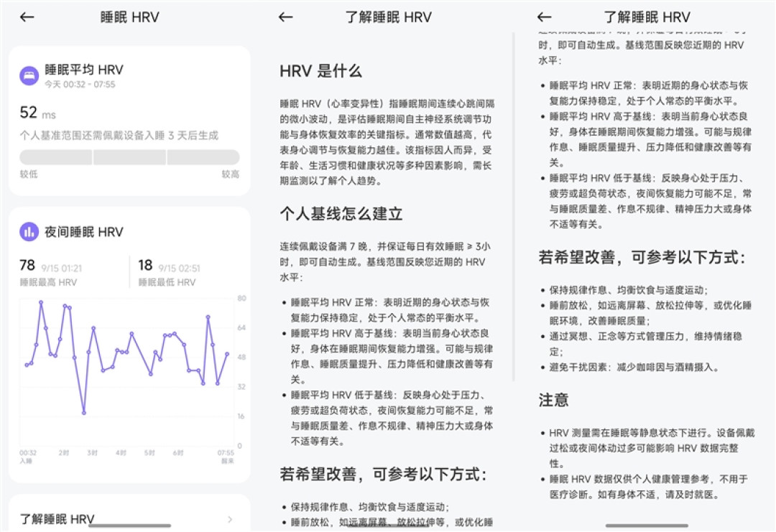Tap the 睡眠 HRV page title
The image size is (776, 532).
(129, 17)
